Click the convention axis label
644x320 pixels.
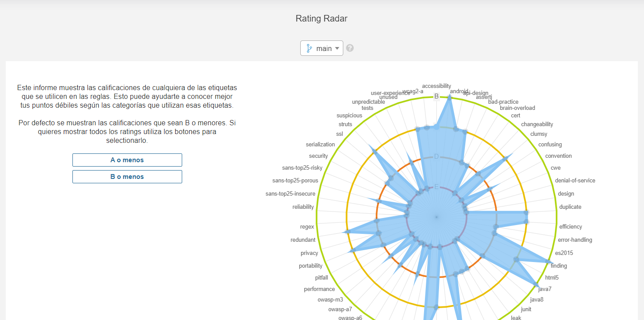pos(558,156)
